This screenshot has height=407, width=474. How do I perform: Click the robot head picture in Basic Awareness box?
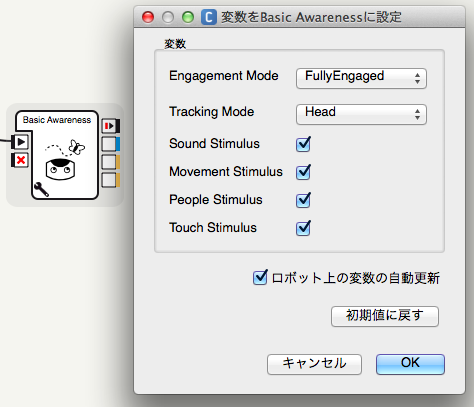(x=60, y=169)
